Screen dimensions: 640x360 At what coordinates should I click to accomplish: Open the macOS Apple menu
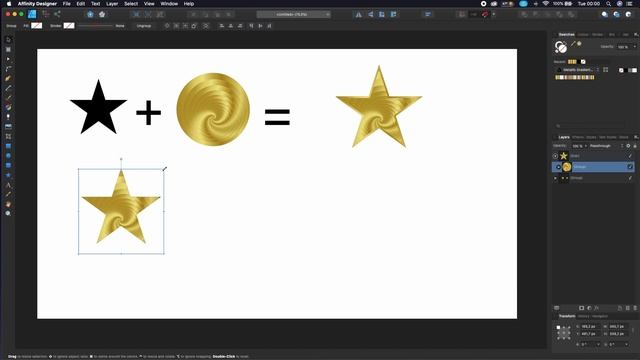point(9,4)
